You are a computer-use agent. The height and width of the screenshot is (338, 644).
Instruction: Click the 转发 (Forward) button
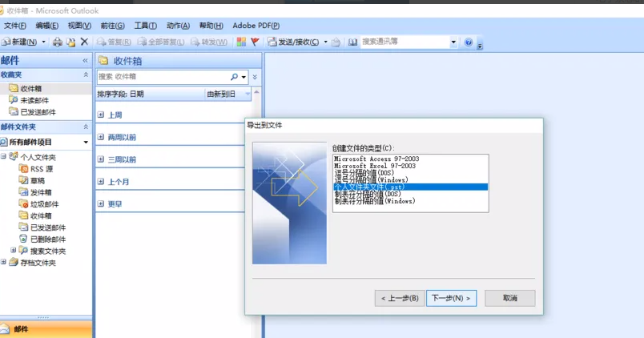[209, 42]
